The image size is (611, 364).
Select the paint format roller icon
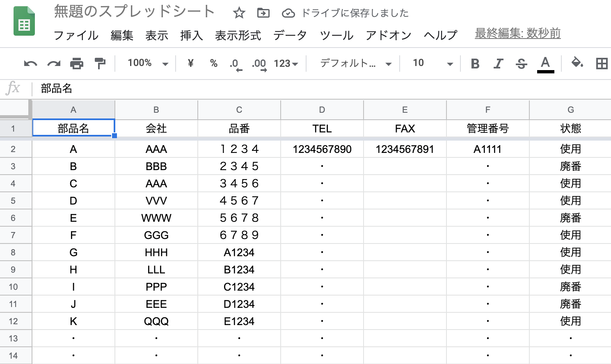tap(100, 64)
